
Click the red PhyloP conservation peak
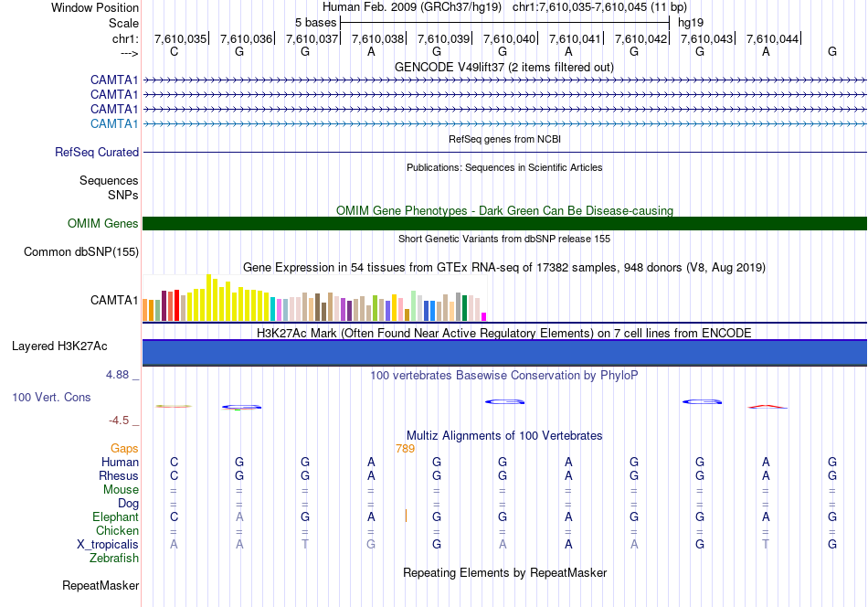click(767, 407)
